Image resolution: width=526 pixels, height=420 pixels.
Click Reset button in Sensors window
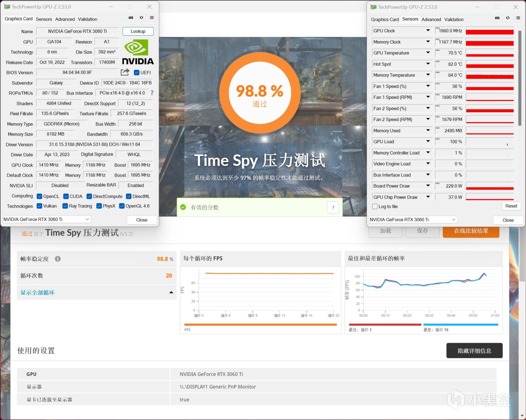tap(511, 206)
